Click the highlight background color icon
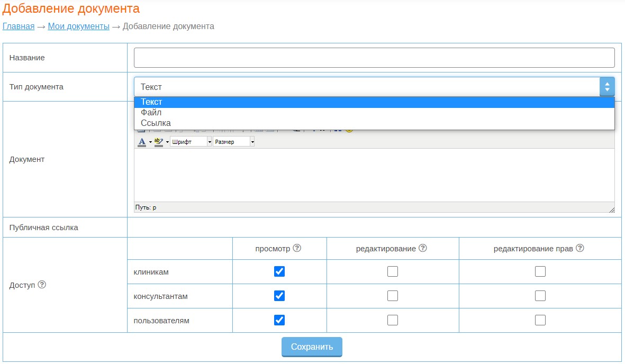This screenshot has width=625, height=364. (158, 142)
